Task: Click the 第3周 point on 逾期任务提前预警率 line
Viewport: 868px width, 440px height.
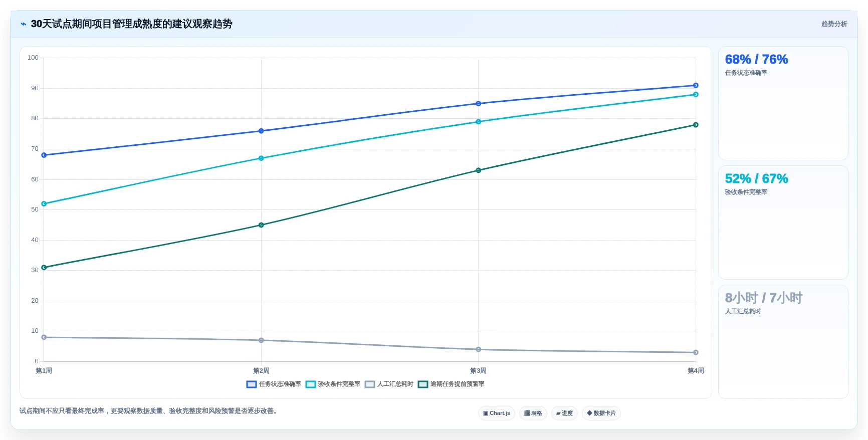Action: [479, 170]
